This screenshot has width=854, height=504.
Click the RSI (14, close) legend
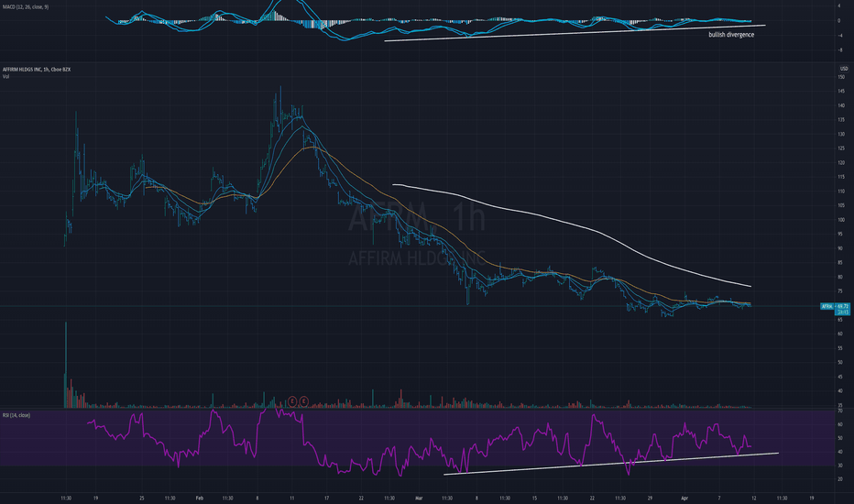click(16, 415)
